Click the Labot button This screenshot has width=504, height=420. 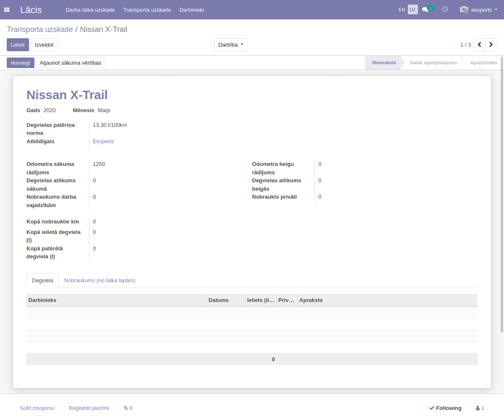(x=18, y=45)
